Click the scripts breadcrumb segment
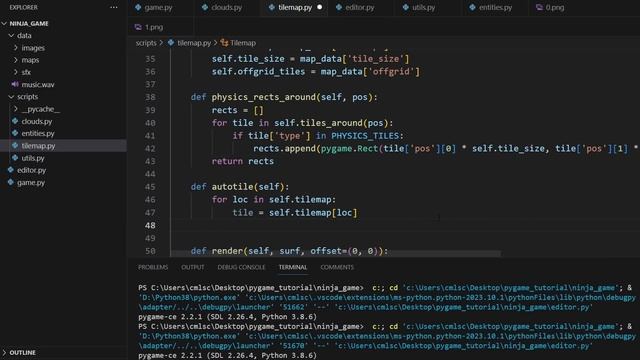640x360 pixels. pos(146,43)
